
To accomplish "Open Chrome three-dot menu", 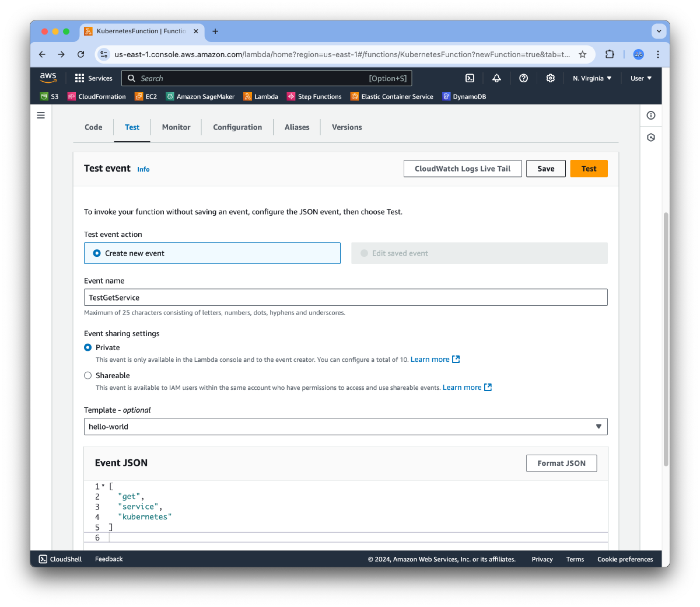I will click(x=658, y=54).
